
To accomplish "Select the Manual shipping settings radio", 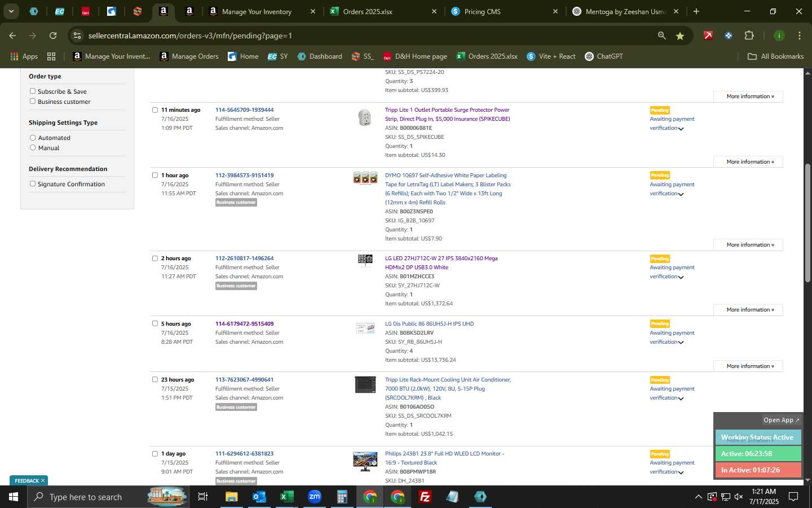I will [x=33, y=148].
